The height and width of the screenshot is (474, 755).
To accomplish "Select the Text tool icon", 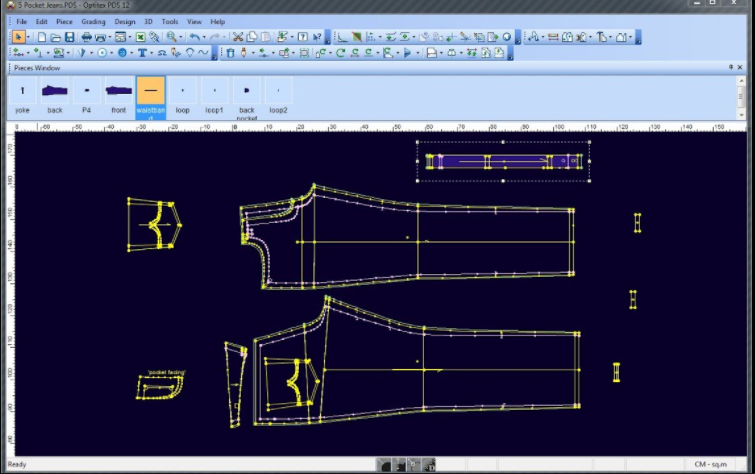I will [142, 52].
